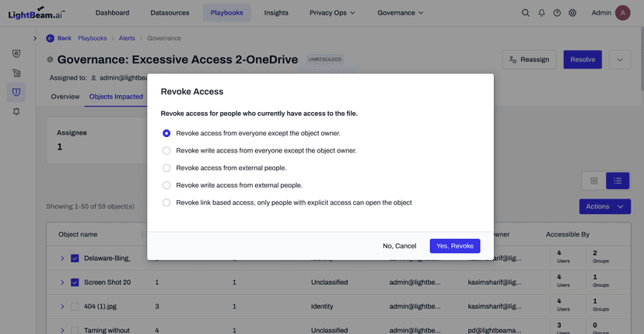Click 'Showing 1-50 of 59 object(s)' text
The width and height of the screenshot is (644, 334).
click(x=90, y=206)
